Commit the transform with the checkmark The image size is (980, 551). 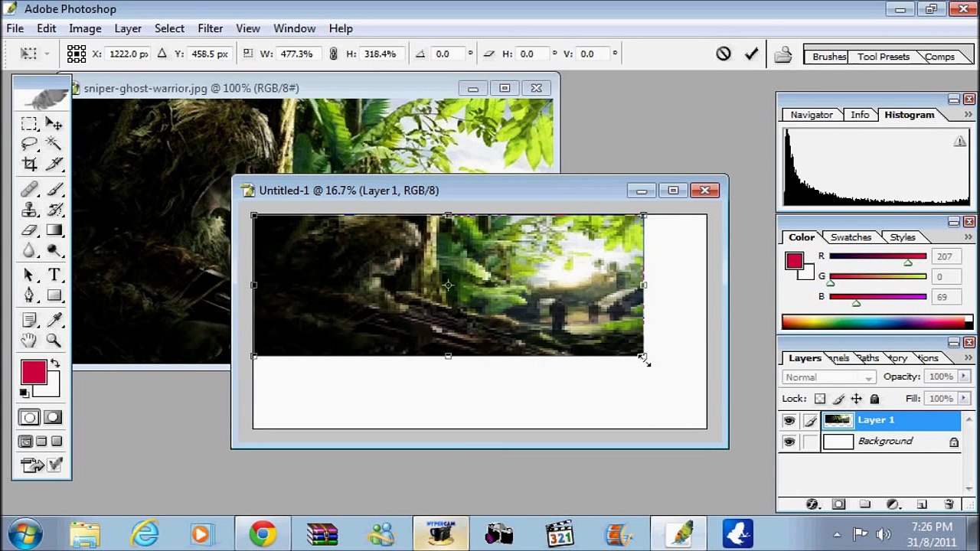[752, 54]
